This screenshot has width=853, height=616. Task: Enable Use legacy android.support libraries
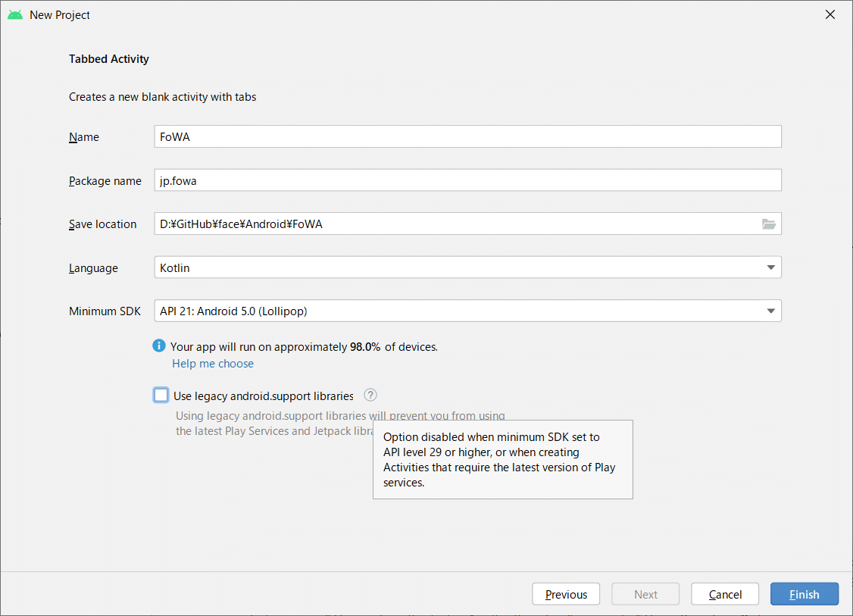161,395
